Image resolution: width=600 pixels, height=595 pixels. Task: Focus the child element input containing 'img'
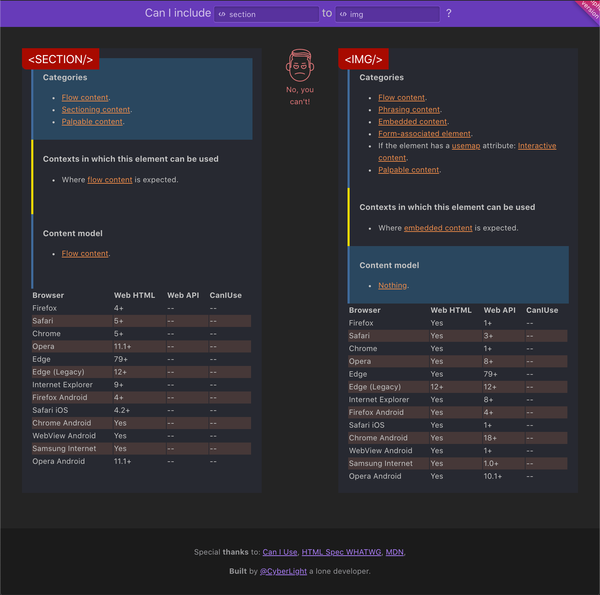click(392, 15)
